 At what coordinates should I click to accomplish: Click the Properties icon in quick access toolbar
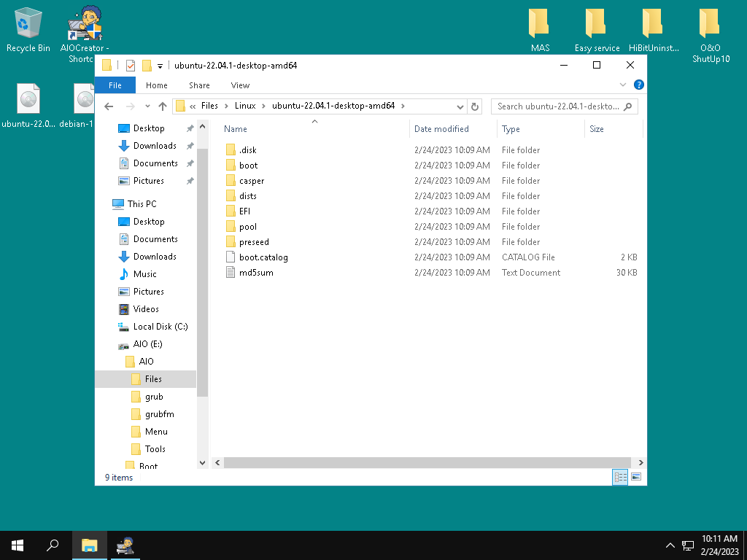[x=131, y=66]
